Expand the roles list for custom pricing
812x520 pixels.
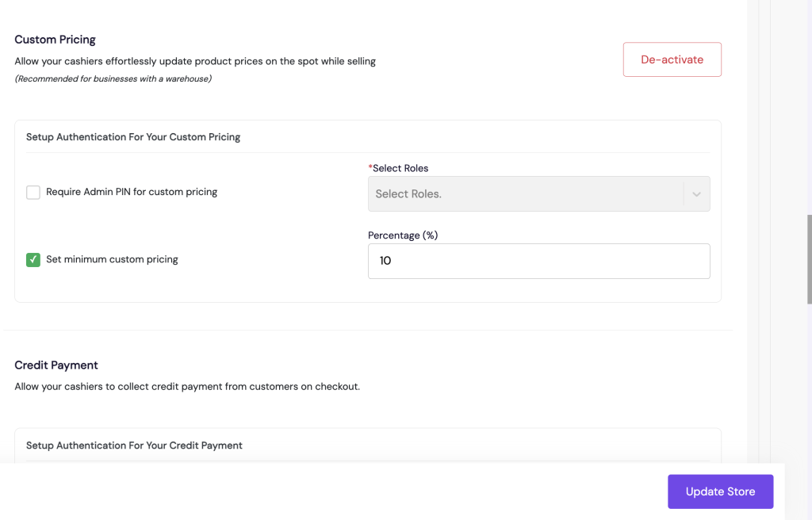tap(538, 193)
